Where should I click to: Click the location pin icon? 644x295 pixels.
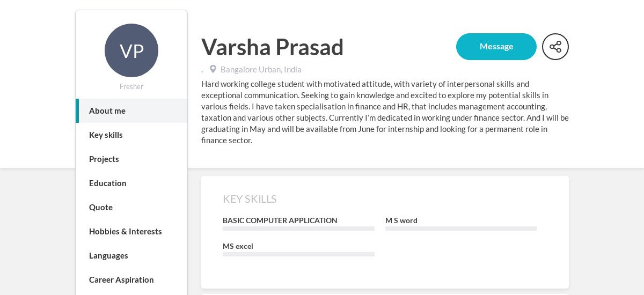click(x=213, y=69)
